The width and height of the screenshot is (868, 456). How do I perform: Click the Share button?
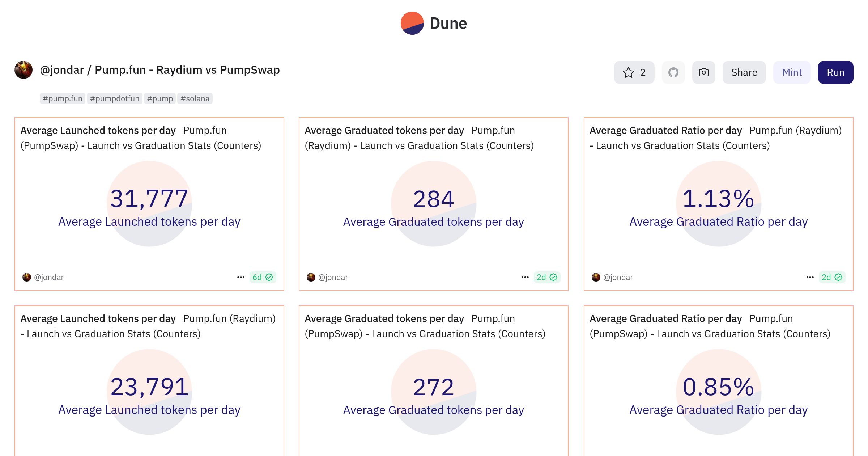coord(744,72)
